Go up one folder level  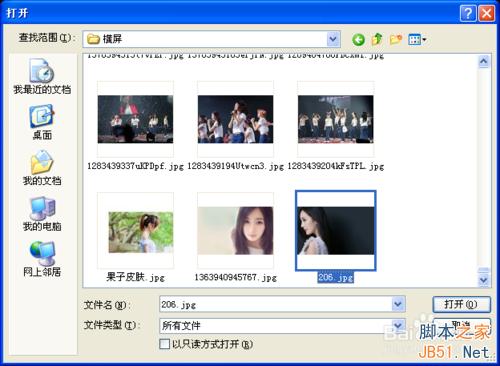pos(377,39)
